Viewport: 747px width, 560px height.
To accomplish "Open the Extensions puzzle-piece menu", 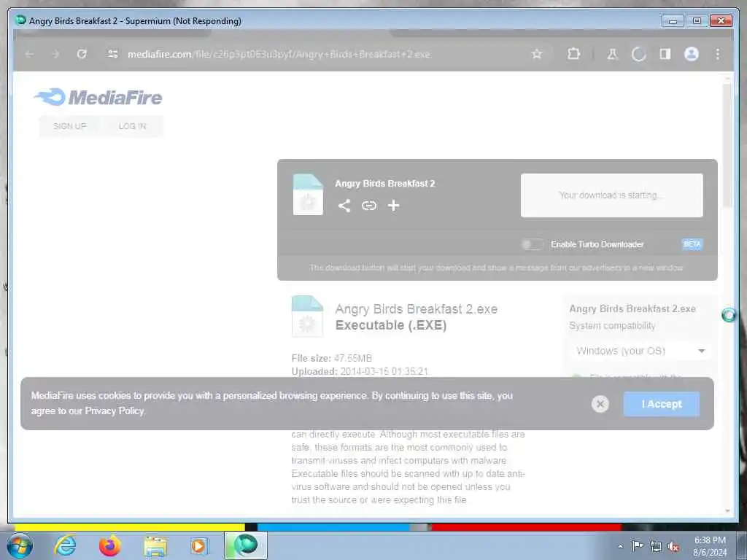I will [x=573, y=54].
